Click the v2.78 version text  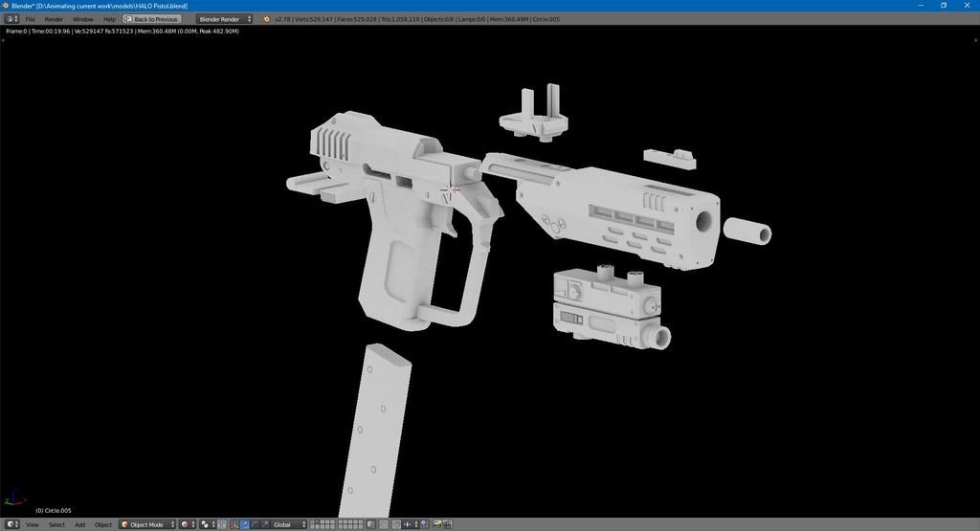tap(282, 19)
